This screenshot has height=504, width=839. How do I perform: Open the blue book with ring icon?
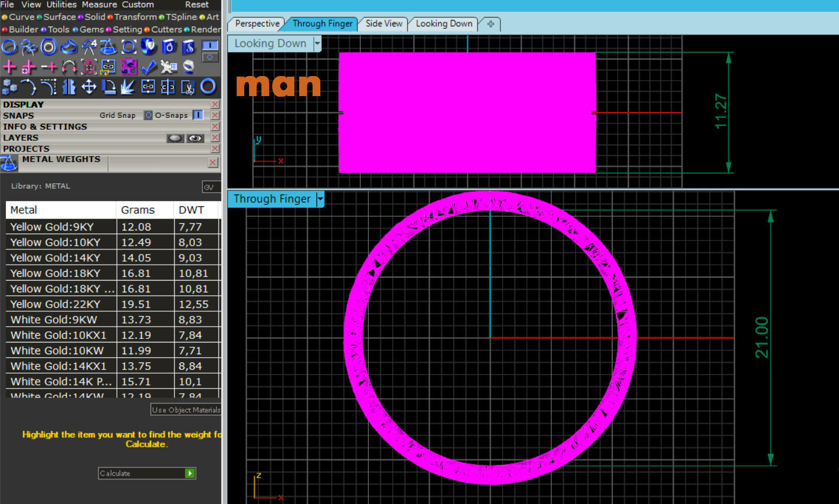click(169, 47)
